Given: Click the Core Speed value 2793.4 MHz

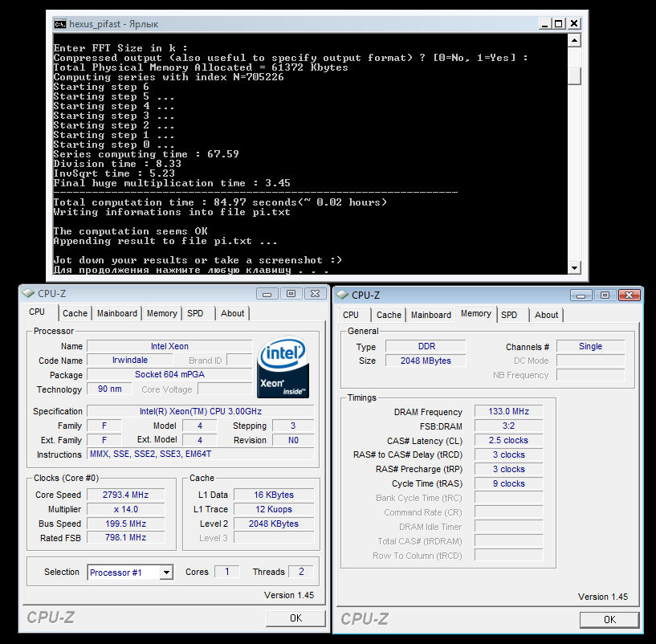Looking at the screenshot, I should (x=125, y=495).
